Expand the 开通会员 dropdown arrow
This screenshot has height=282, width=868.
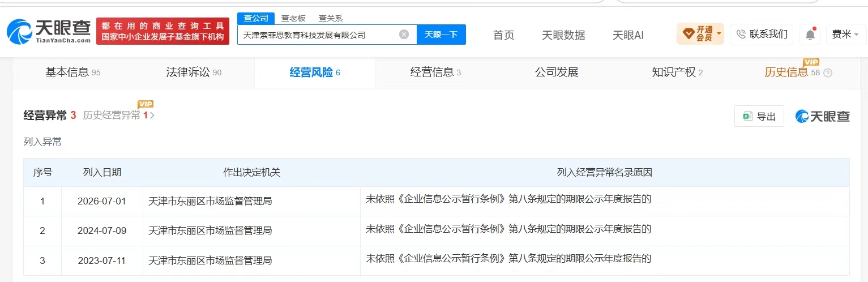click(x=719, y=34)
